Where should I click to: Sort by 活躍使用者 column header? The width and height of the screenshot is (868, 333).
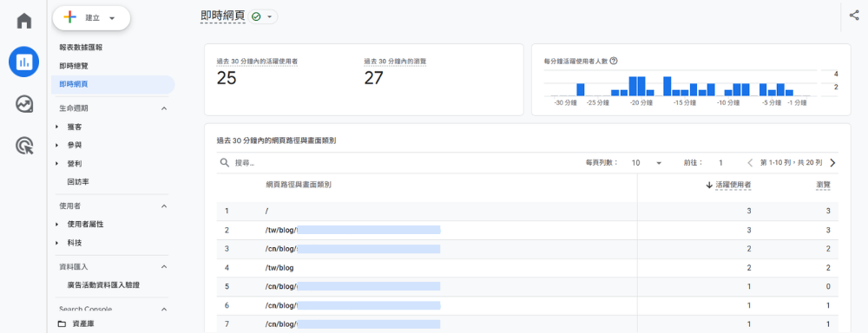[733, 185]
